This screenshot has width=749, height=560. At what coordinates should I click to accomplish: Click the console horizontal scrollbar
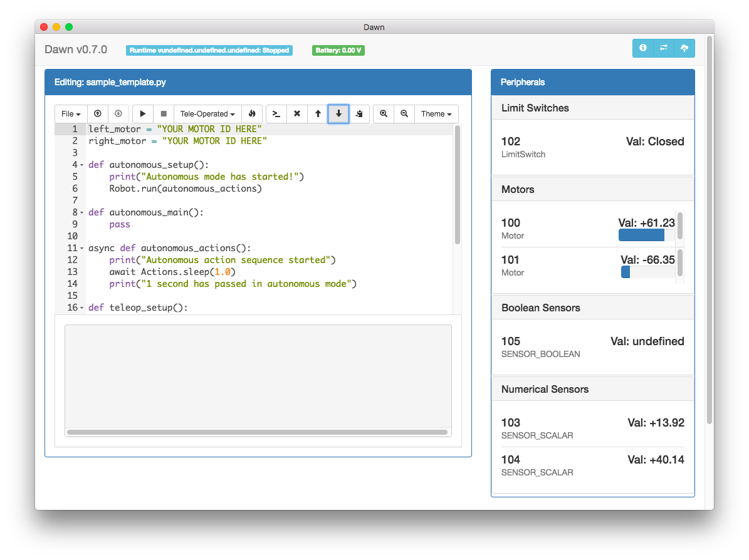pyautogui.click(x=257, y=432)
